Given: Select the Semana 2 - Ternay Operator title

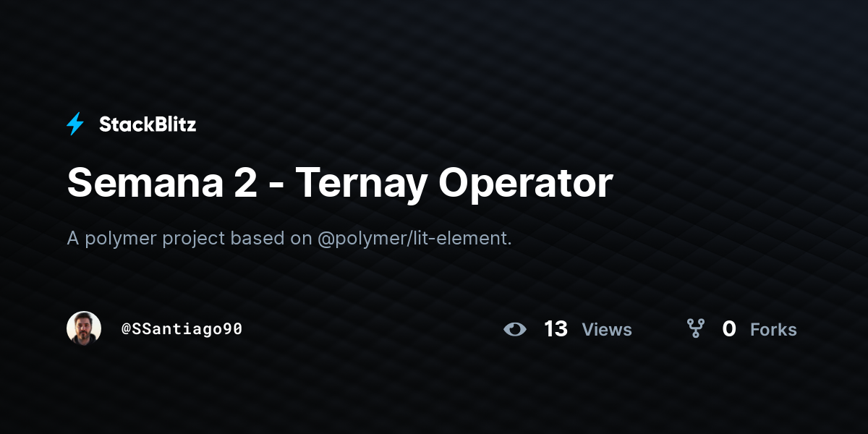Looking at the screenshot, I should [x=340, y=183].
